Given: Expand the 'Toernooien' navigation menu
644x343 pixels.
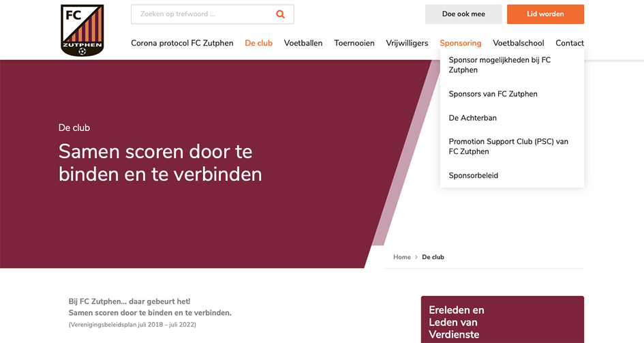Looking at the screenshot, I should [354, 43].
